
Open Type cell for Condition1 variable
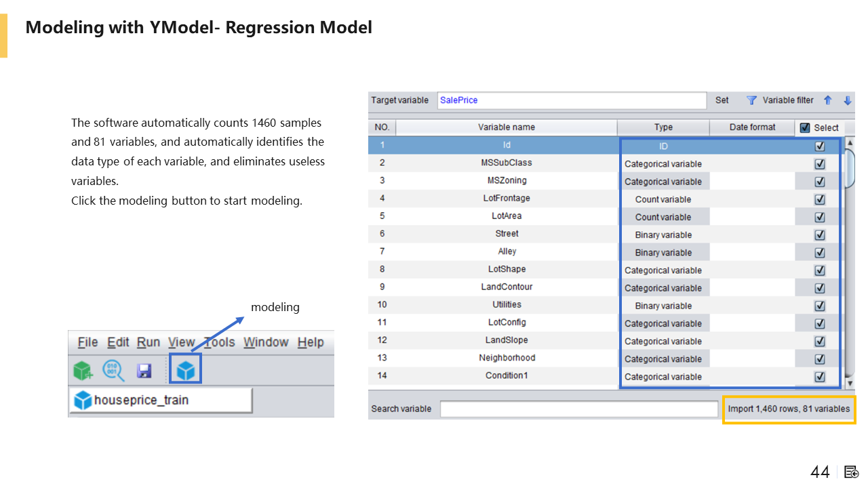click(x=663, y=377)
